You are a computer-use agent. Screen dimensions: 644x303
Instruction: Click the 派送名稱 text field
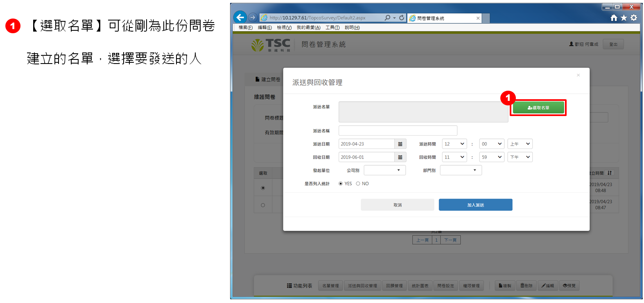coord(398,131)
